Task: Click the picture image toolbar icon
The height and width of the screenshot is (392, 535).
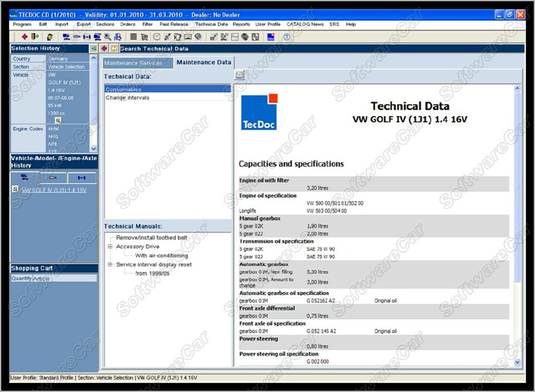Action: [x=188, y=37]
